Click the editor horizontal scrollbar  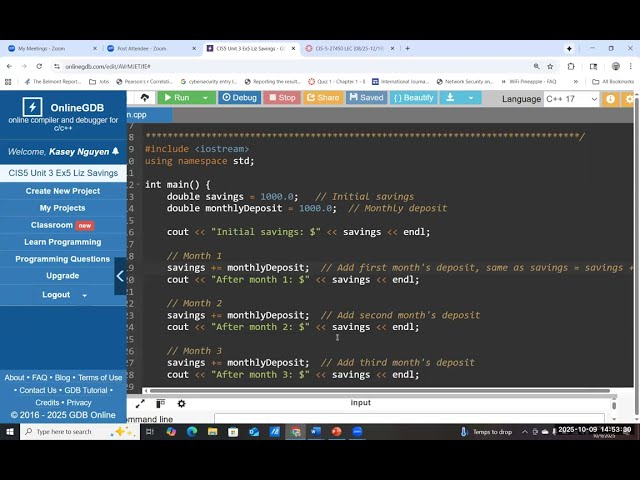[x=380, y=391]
